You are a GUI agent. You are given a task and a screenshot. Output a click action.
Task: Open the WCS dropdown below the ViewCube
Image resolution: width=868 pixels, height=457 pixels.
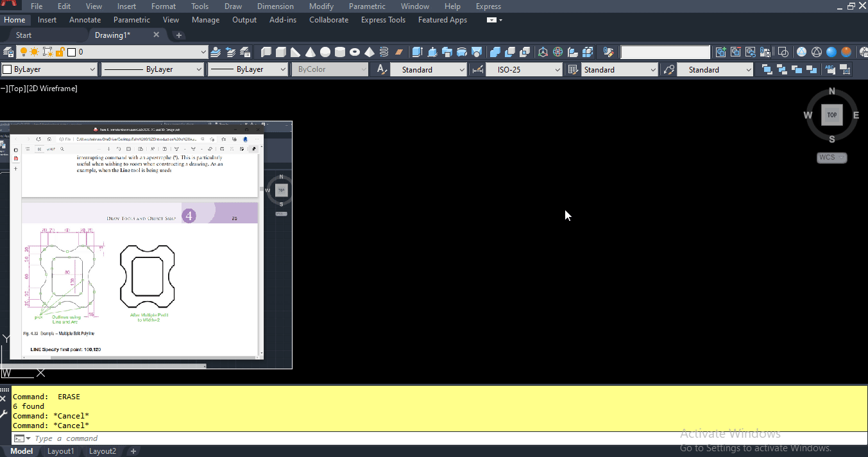coord(832,157)
